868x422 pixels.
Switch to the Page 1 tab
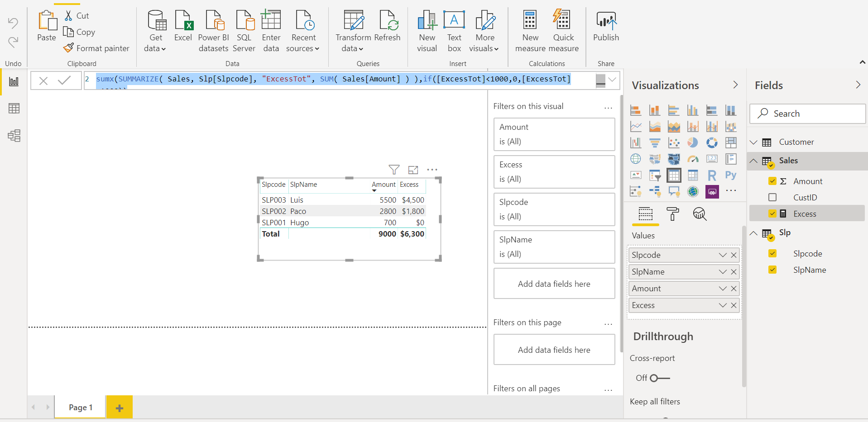tap(80, 407)
